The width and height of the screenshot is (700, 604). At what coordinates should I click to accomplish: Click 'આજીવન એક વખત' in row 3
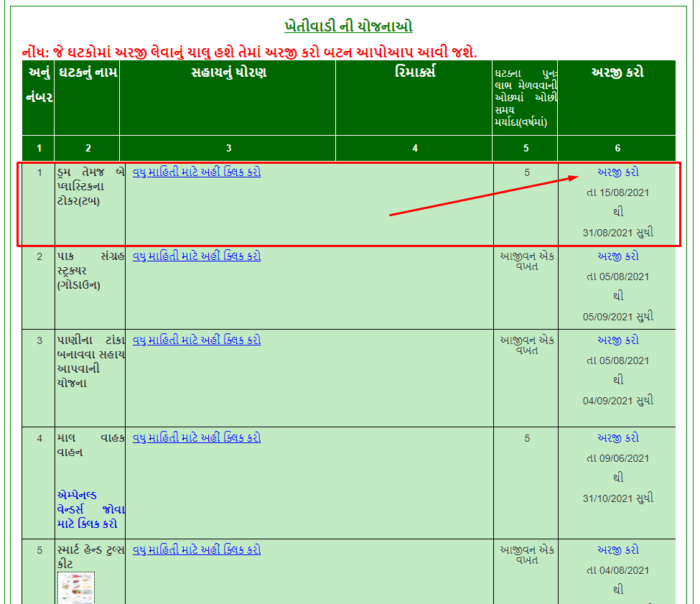pyautogui.click(x=527, y=345)
